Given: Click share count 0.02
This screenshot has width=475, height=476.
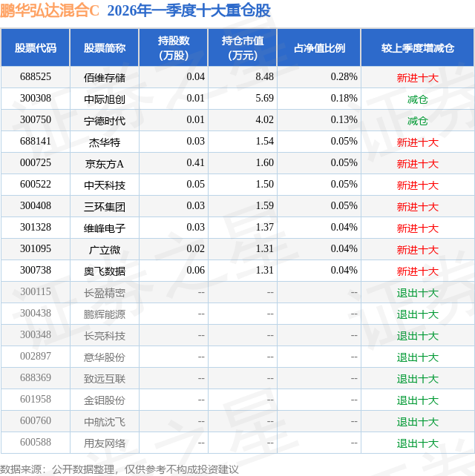Looking at the screenshot, I should click(x=195, y=249).
